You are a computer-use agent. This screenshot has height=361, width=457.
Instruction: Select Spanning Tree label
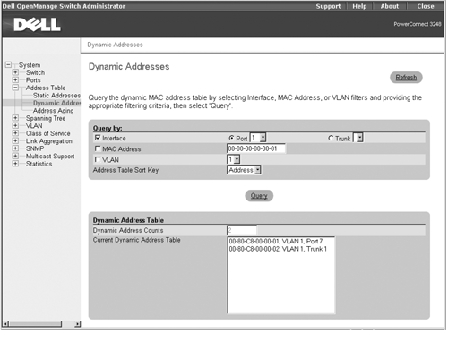pyautogui.click(x=46, y=118)
